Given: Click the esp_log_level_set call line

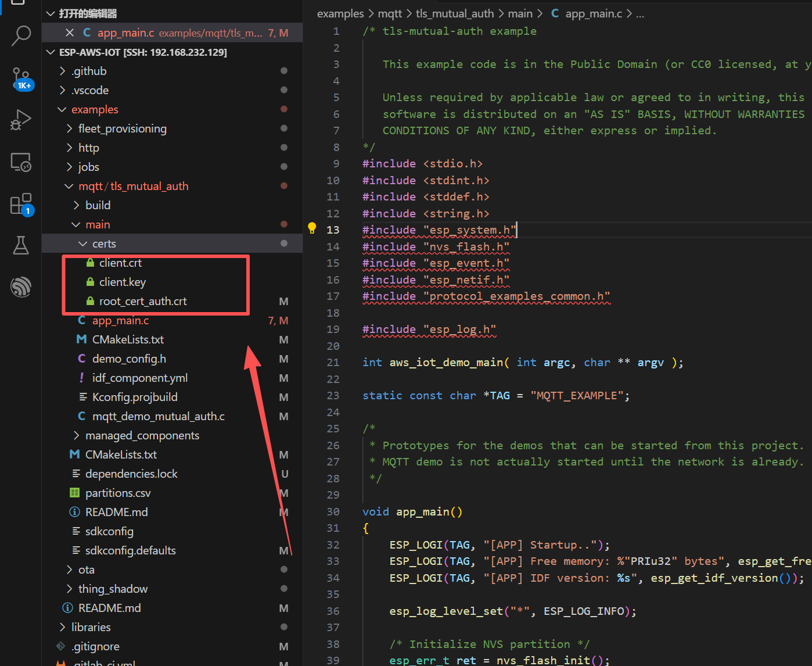Looking at the screenshot, I should pyautogui.click(x=513, y=611).
